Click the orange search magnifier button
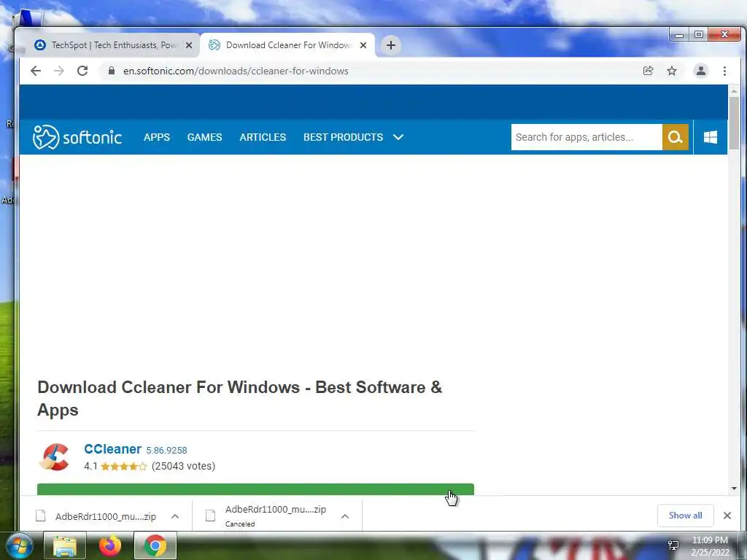This screenshot has height=560, width=747. (675, 137)
